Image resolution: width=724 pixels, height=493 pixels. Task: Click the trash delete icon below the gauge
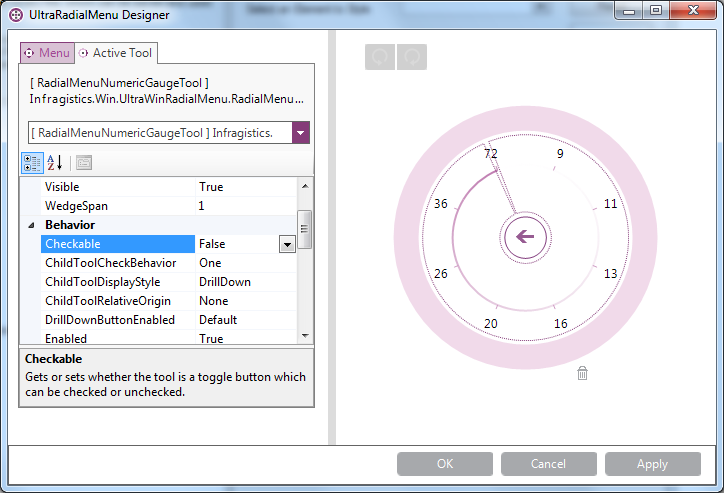point(582,373)
